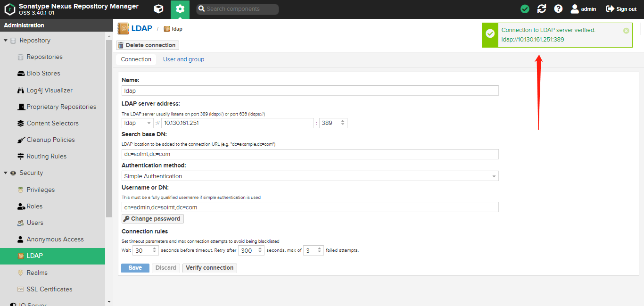Click the Refresh icon in the header
Screen dimensions: 644x306
coord(542,9)
